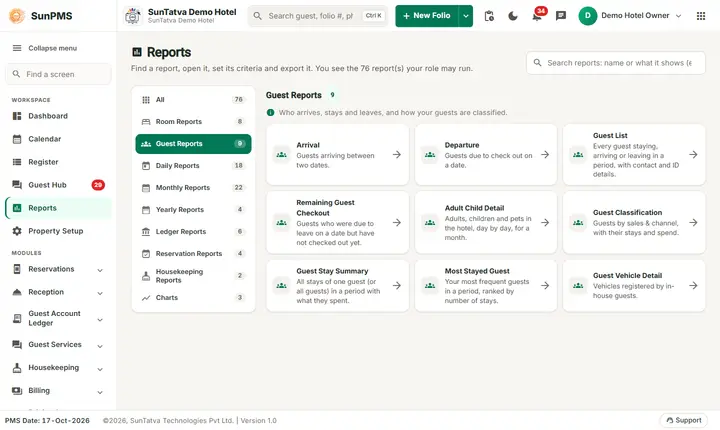
Task: Expand the Reservations module
Action: 58,269
